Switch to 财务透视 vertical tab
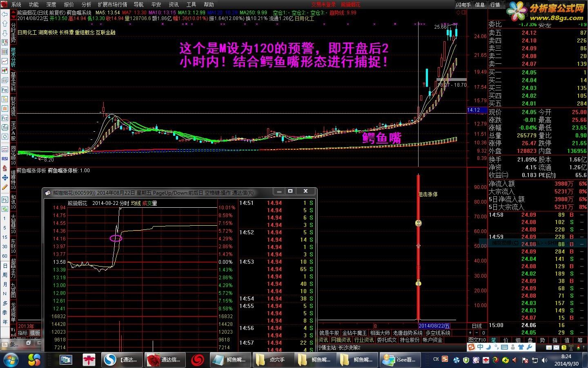588x368 pixels. [x=13, y=106]
